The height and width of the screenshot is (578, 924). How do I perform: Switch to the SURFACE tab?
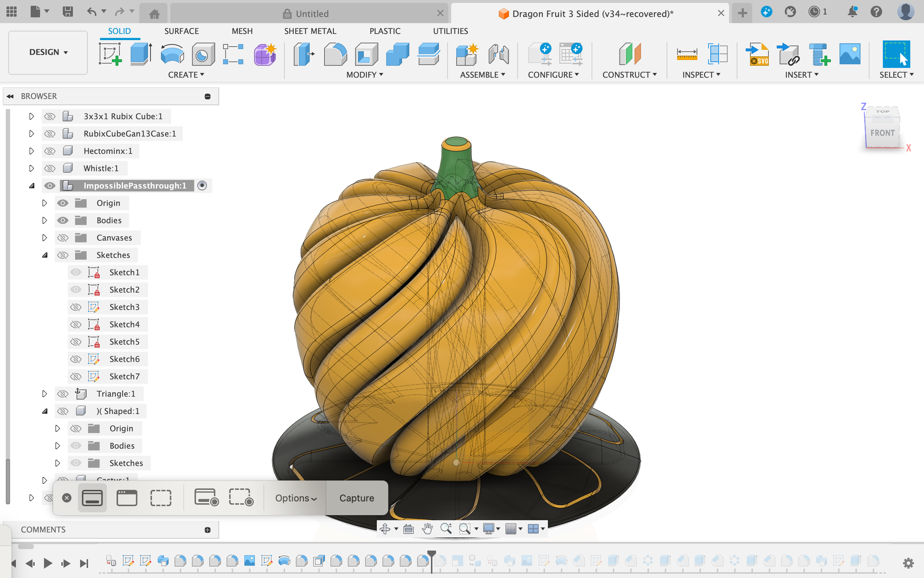coord(181,31)
